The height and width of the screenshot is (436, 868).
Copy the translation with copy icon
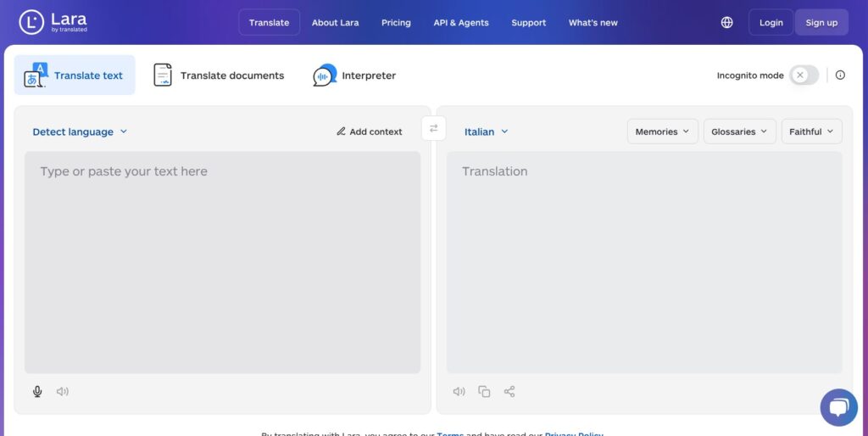tap(484, 392)
